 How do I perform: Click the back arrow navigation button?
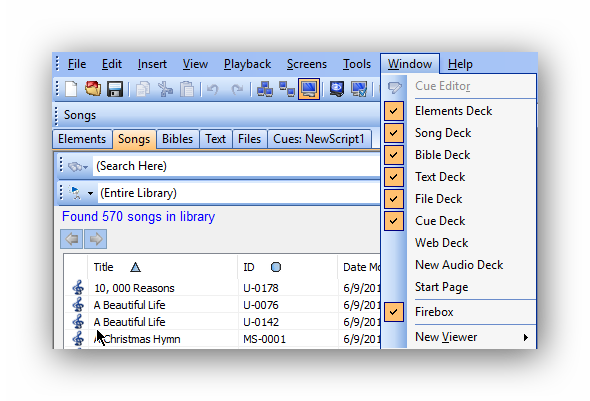(x=71, y=239)
